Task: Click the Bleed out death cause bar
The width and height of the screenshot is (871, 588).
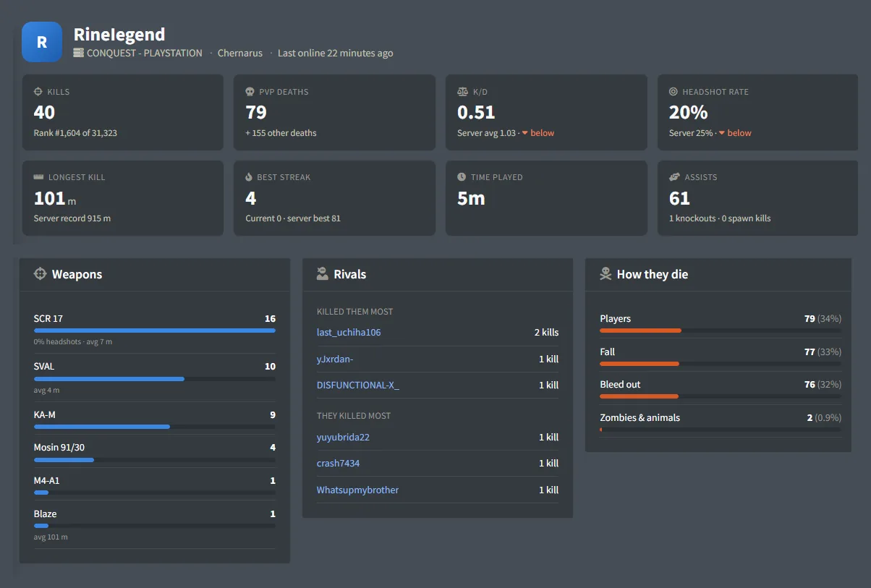Action: [x=721, y=396]
